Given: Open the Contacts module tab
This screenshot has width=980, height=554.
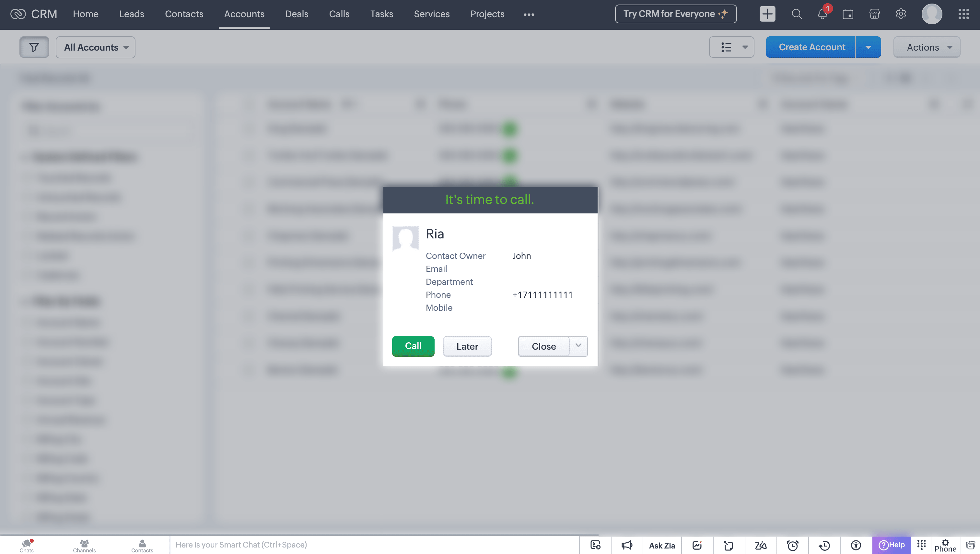Looking at the screenshot, I should pyautogui.click(x=184, y=14).
